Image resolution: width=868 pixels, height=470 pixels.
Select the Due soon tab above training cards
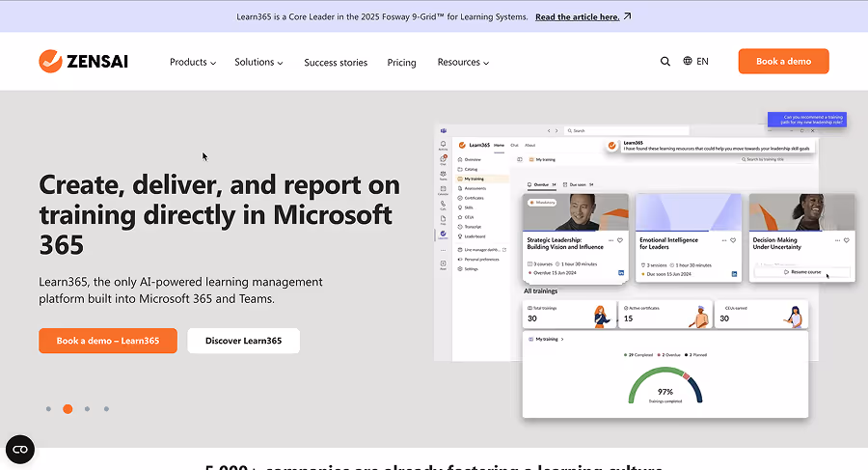click(x=578, y=184)
